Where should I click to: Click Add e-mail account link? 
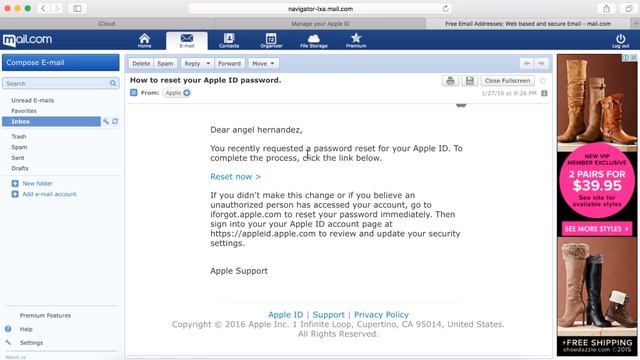49,194
